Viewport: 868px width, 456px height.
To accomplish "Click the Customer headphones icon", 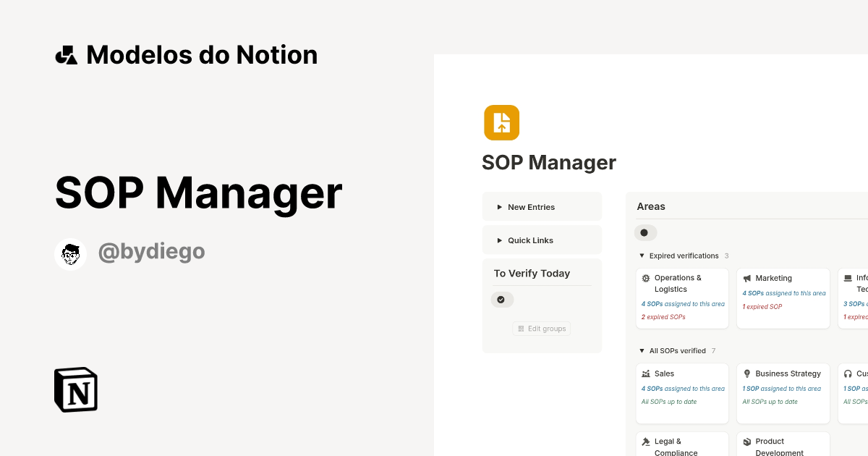I will (846, 373).
